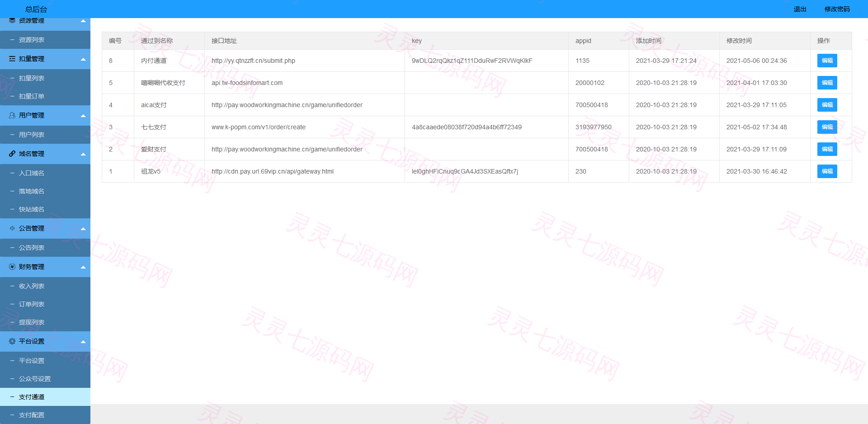Open 用户列表 in the sidebar

click(45, 135)
